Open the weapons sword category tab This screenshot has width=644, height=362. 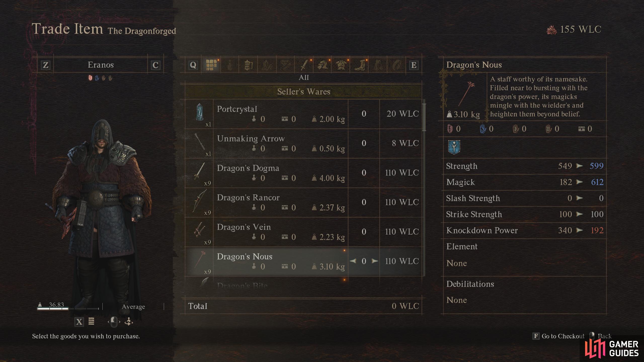[304, 65]
